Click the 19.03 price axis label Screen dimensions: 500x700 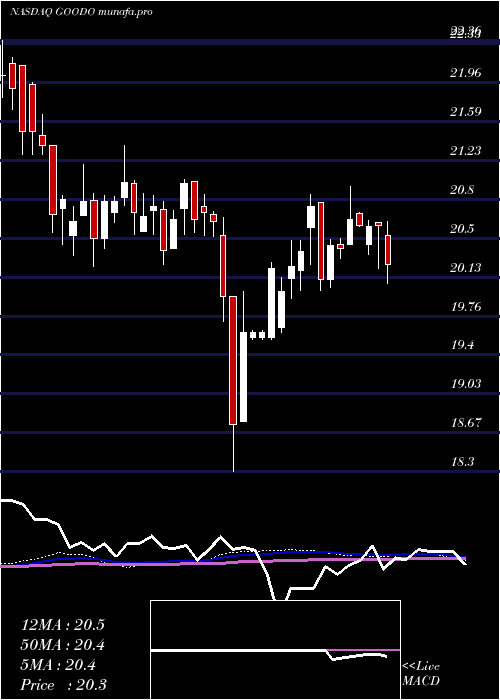466,384
